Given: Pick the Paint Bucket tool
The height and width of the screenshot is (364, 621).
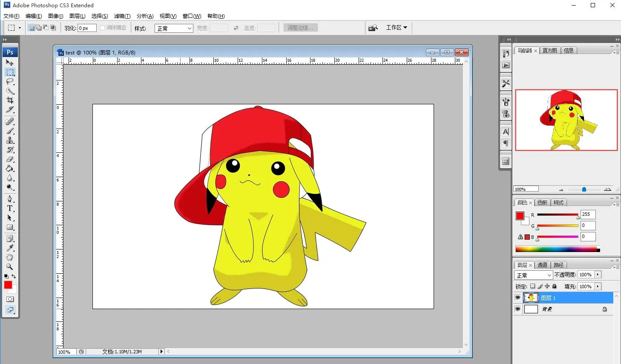Looking at the screenshot, I should click(x=10, y=169).
